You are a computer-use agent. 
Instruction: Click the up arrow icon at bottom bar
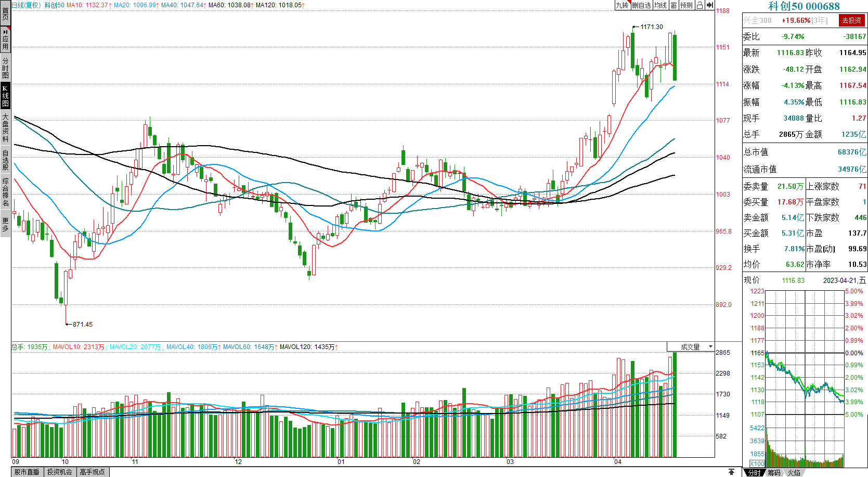tap(731, 472)
